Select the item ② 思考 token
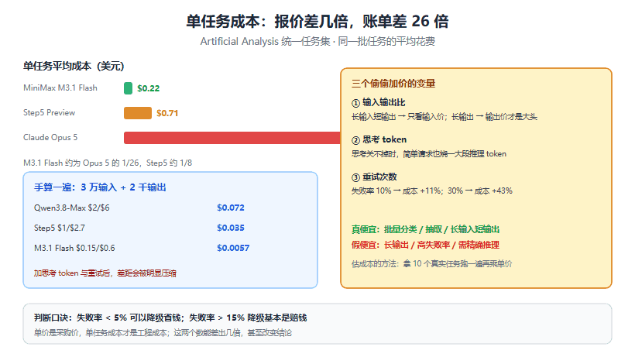 (x=379, y=139)
